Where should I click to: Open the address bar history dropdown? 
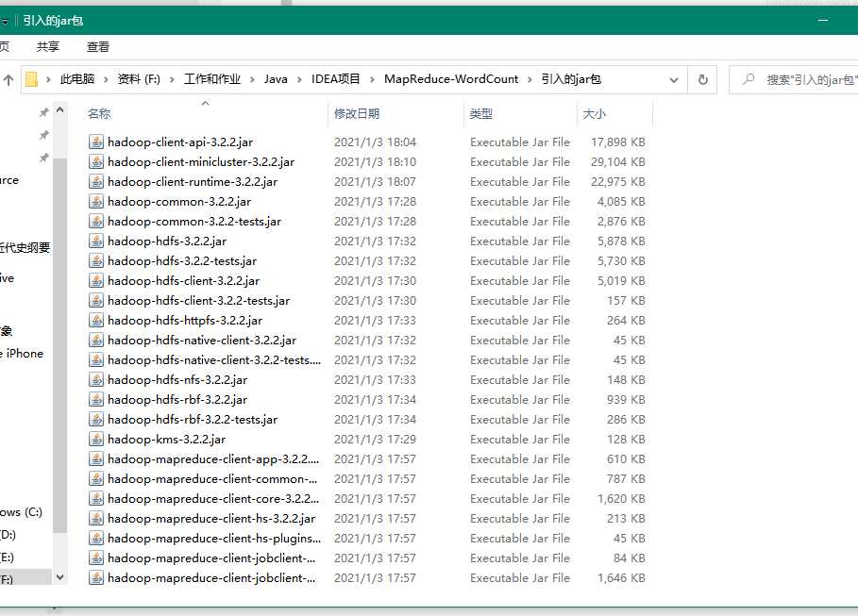675,80
